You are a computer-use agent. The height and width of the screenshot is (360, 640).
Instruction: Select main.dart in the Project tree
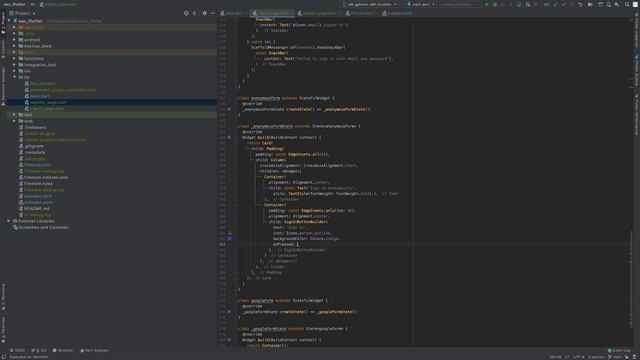click(x=40, y=96)
